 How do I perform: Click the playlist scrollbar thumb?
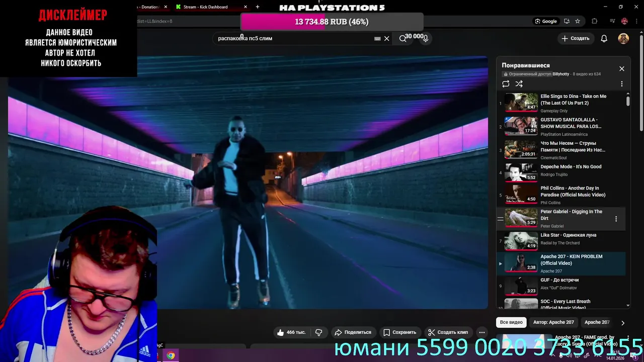(628, 102)
